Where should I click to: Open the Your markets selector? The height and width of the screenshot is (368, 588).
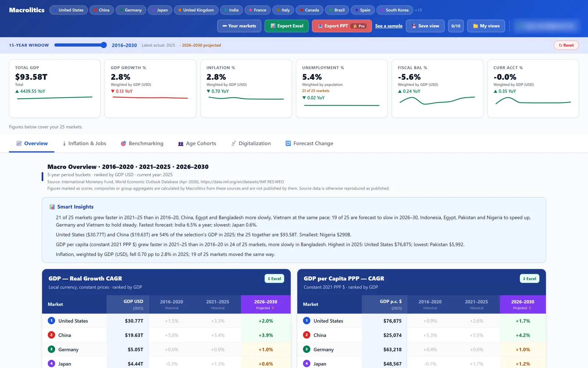(239, 26)
